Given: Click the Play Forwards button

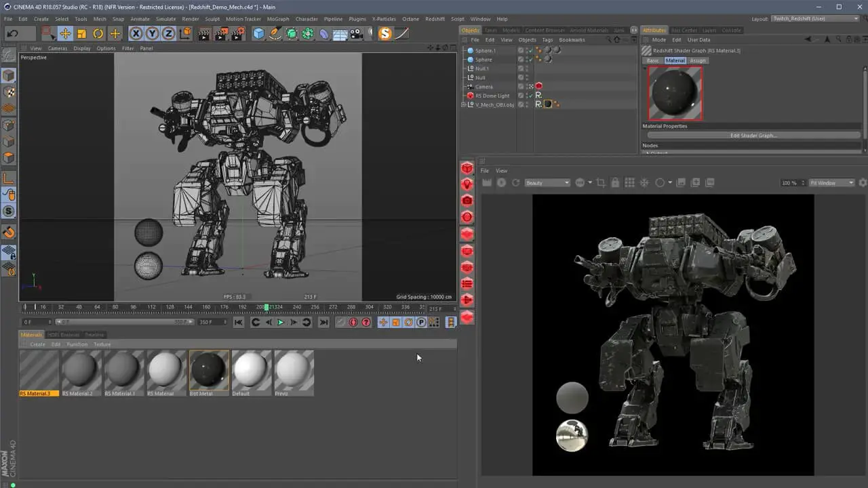Looking at the screenshot, I should [281, 323].
